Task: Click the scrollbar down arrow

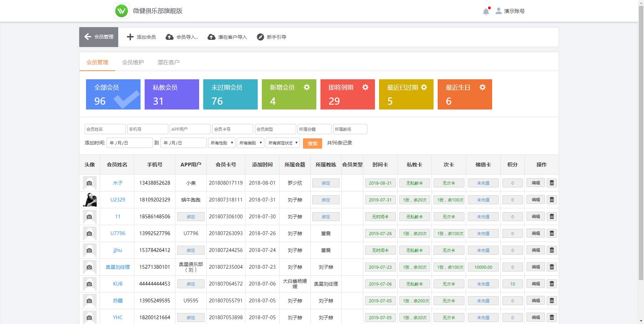Action: (641, 321)
